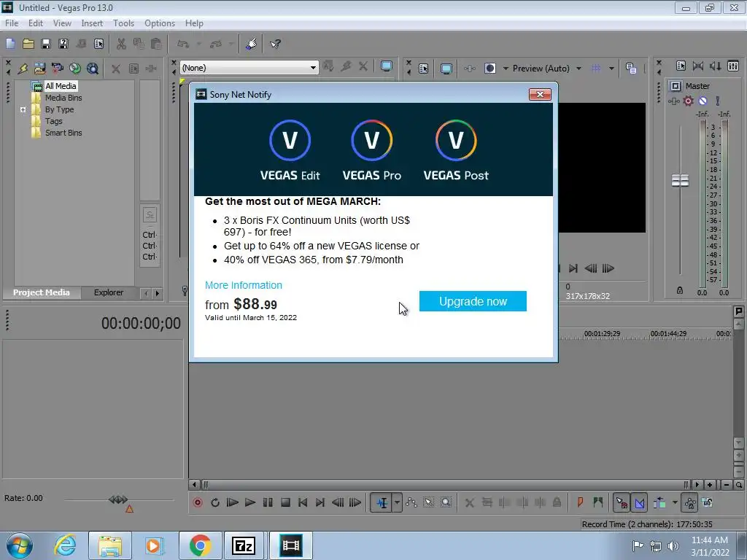Viewport: 747px width, 560px height.
Task: Toggle Ignore Event Grouping button
Action: pos(708,502)
